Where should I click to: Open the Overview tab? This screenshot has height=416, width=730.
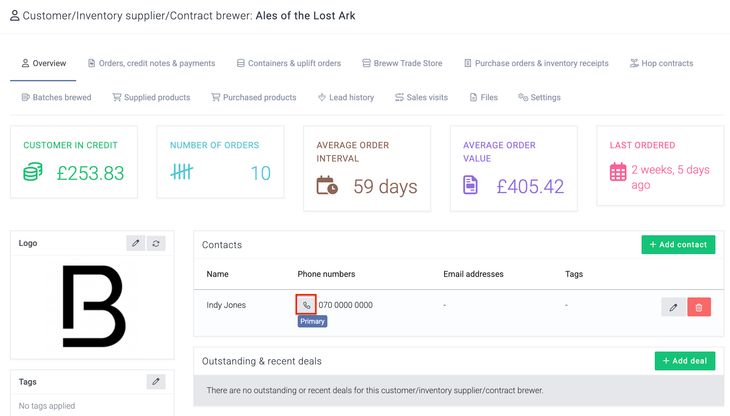click(43, 63)
